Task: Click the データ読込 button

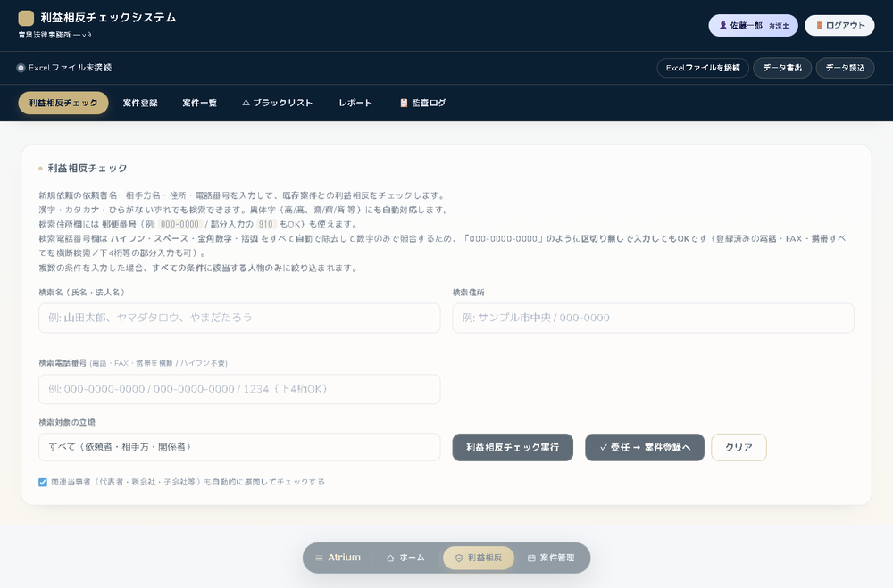Action: pos(845,68)
